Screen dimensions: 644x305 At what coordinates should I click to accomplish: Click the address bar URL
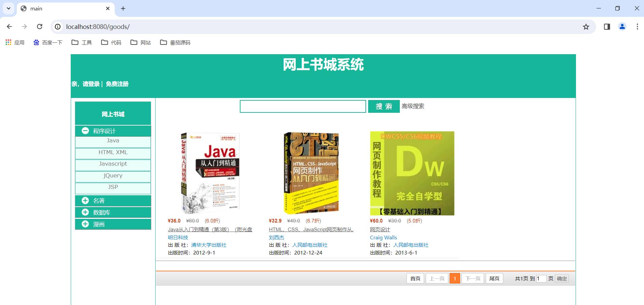(x=98, y=27)
